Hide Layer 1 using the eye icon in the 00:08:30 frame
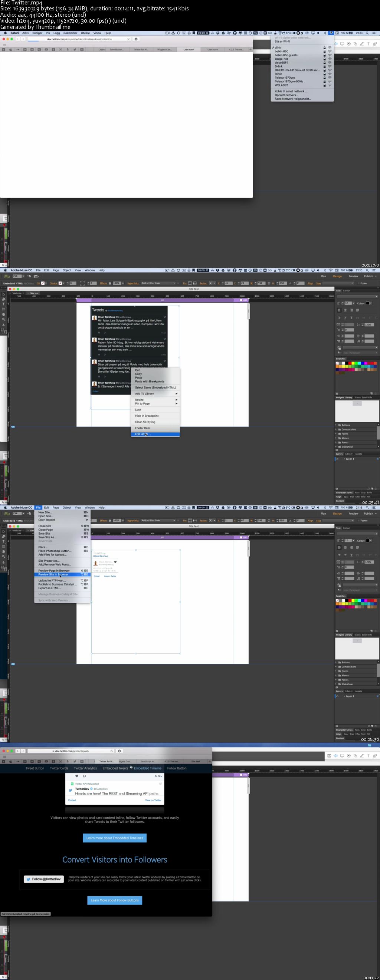380x980 pixels. coord(337,696)
